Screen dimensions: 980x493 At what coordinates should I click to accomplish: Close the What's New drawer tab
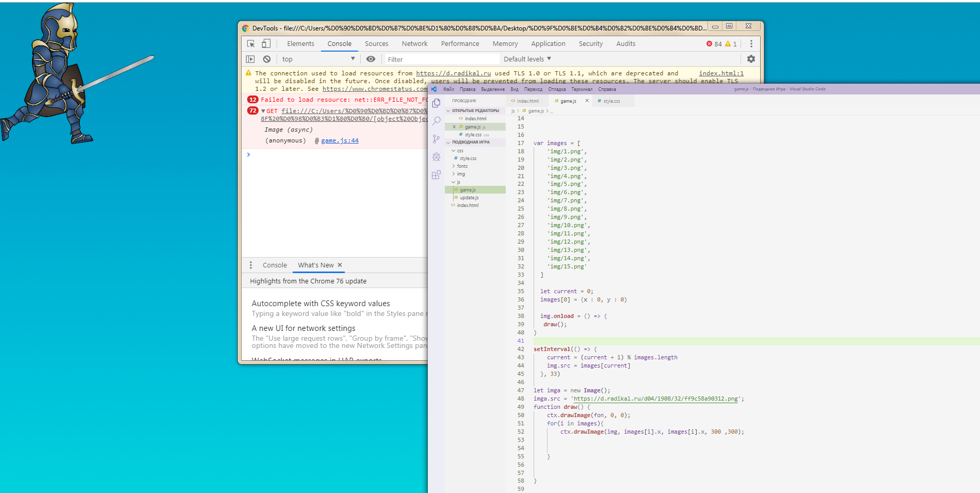340,265
